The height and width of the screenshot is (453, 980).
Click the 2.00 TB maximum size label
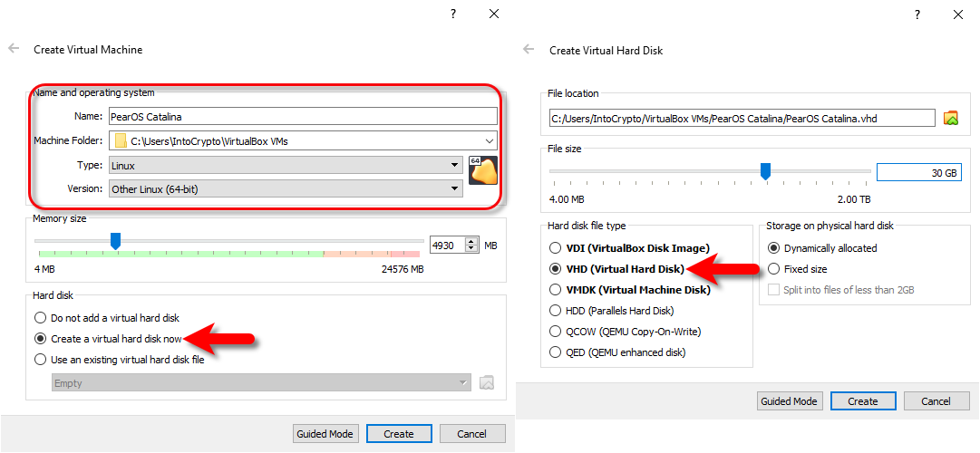tap(854, 199)
